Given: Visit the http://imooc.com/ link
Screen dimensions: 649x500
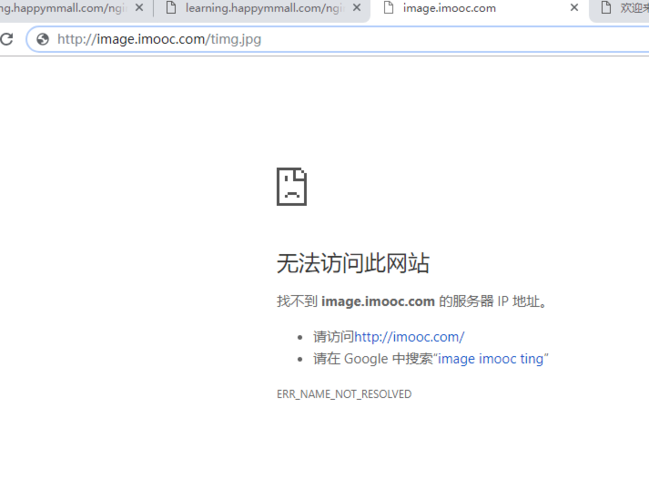Looking at the screenshot, I should (409, 337).
